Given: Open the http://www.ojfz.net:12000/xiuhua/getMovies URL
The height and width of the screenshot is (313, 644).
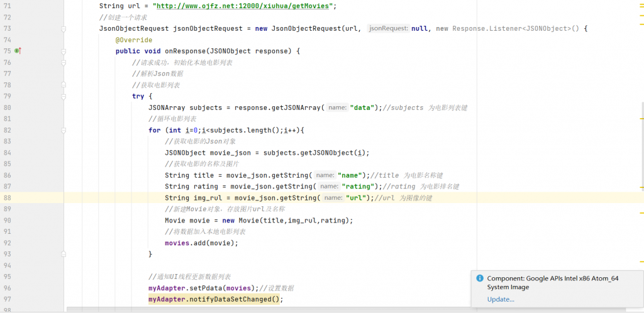Looking at the screenshot, I should 244,6.
